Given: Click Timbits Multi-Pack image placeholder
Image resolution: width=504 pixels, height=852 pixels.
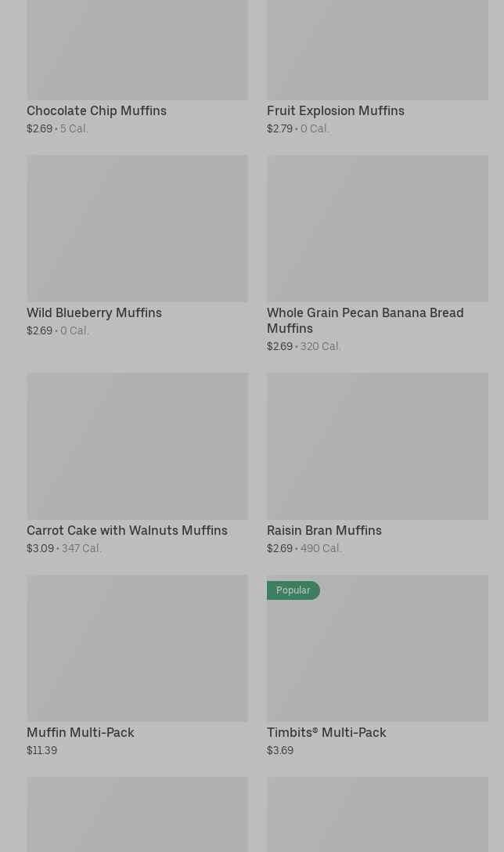Looking at the screenshot, I should click(x=377, y=658).
